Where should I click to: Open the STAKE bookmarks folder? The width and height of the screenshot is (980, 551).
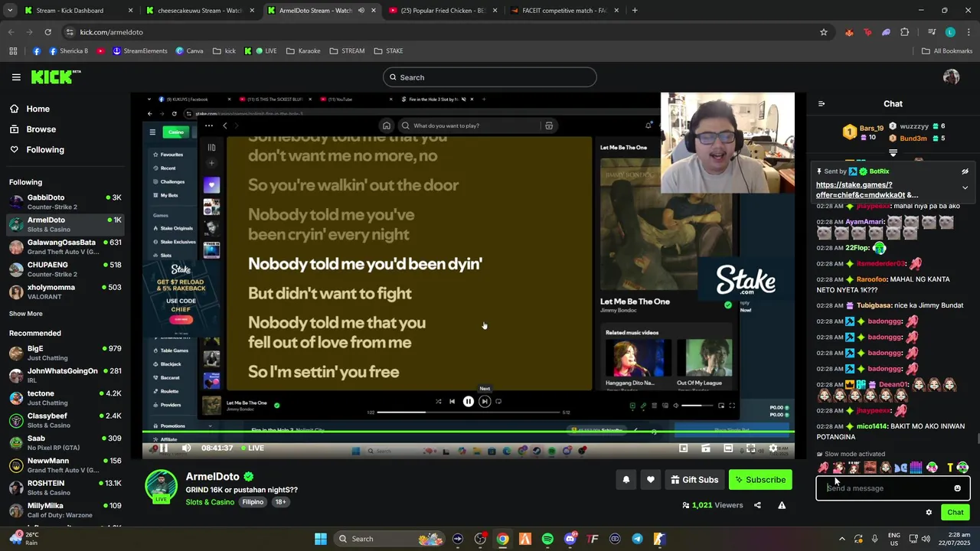[x=389, y=51]
